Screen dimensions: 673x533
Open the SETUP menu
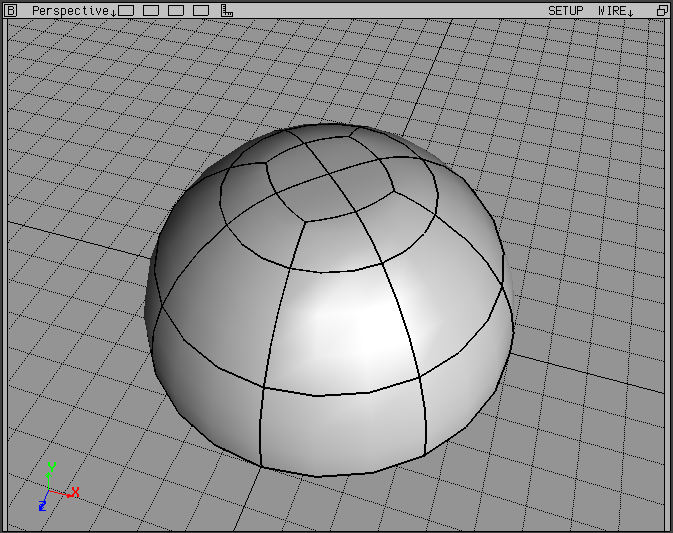565,10
